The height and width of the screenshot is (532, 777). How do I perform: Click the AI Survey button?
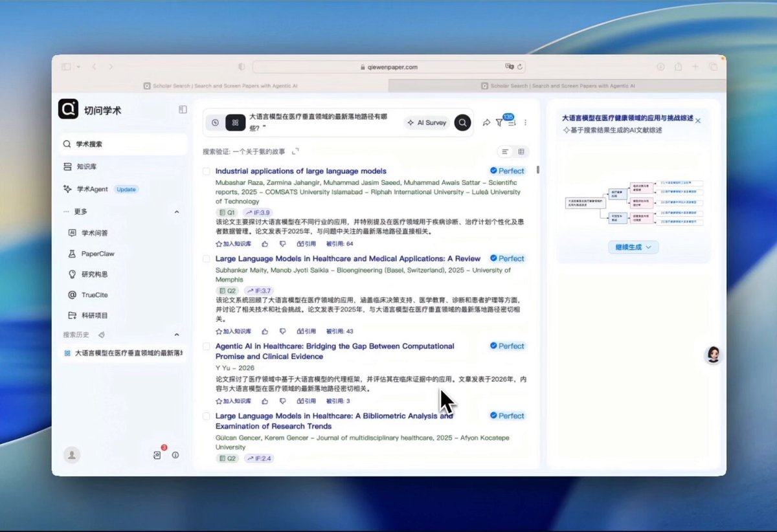coord(426,122)
